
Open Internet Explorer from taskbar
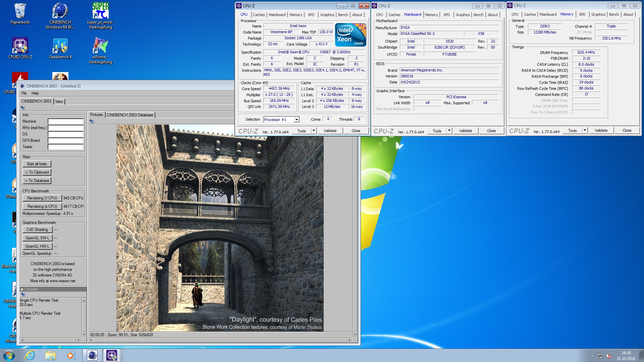pyautogui.click(x=30, y=355)
